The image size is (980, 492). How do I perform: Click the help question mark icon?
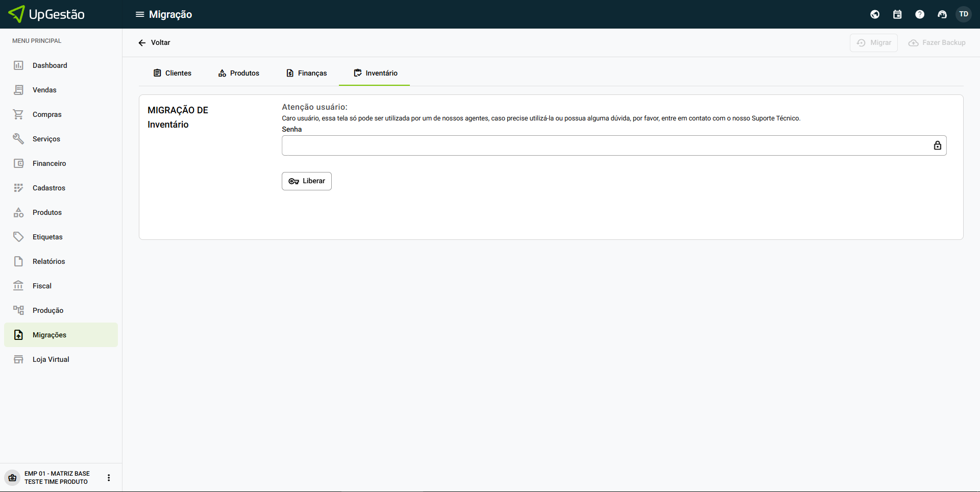coord(920,14)
